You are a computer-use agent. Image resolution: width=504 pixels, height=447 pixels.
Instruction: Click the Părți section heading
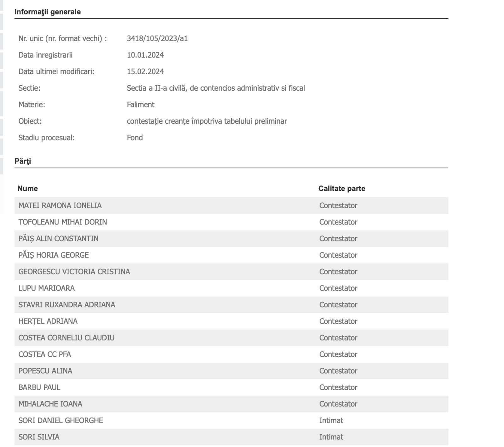(x=23, y=161)
